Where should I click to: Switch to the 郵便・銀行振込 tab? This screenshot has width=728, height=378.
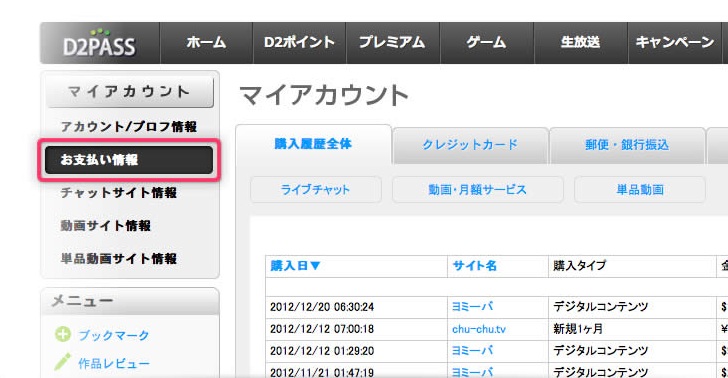[627, 145]
